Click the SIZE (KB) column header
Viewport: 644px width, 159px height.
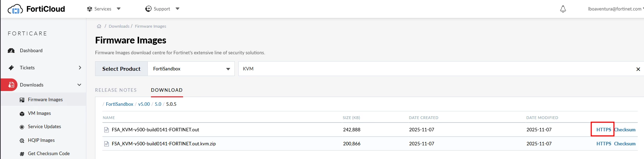(x=351, y=118)
